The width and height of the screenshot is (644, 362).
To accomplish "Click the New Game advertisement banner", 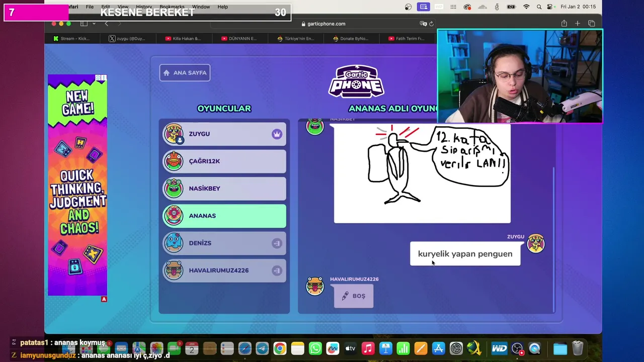I will (77, 185).
